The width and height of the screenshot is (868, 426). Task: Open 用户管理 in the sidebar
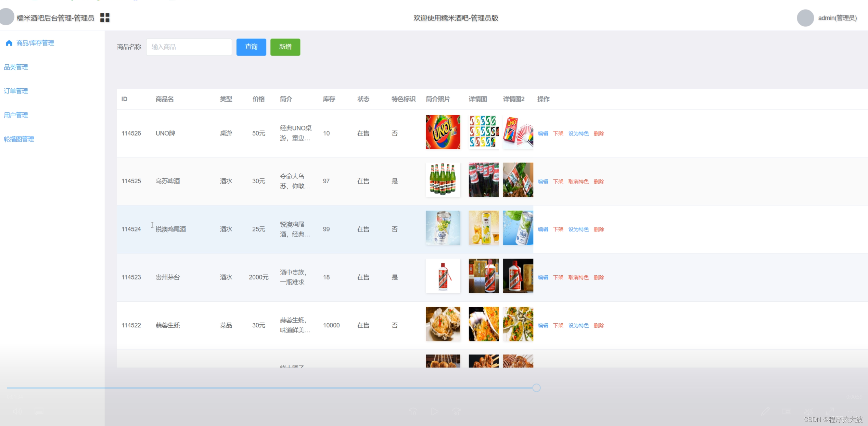tap(16, 115)
